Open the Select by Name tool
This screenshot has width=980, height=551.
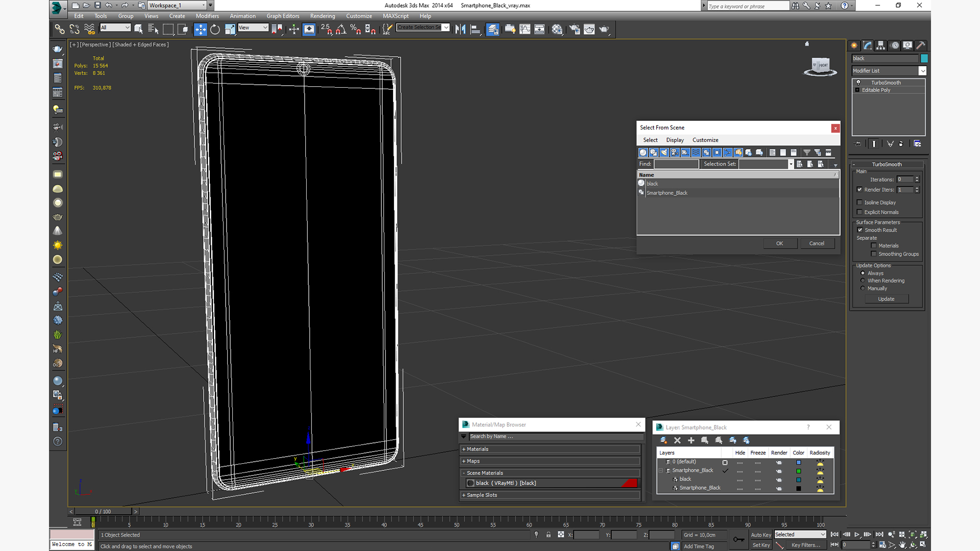[x=153, y=30]
